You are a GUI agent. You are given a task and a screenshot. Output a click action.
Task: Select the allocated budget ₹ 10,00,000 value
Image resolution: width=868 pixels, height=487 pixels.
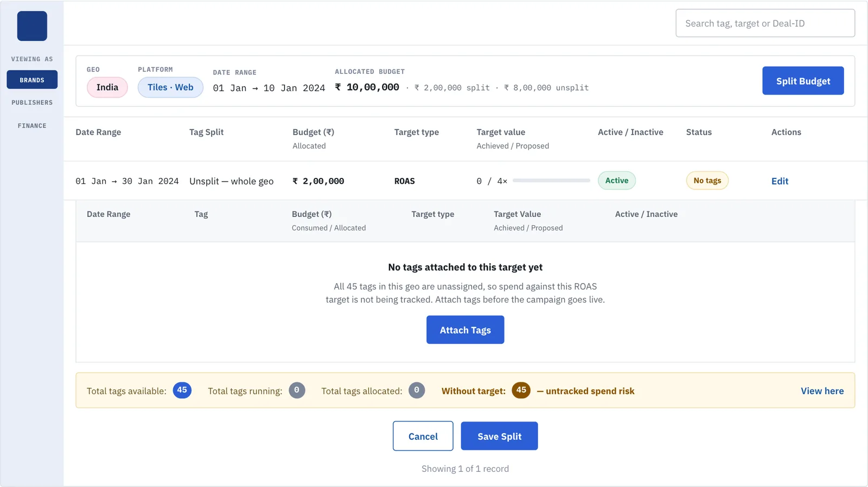click(367, 87)
